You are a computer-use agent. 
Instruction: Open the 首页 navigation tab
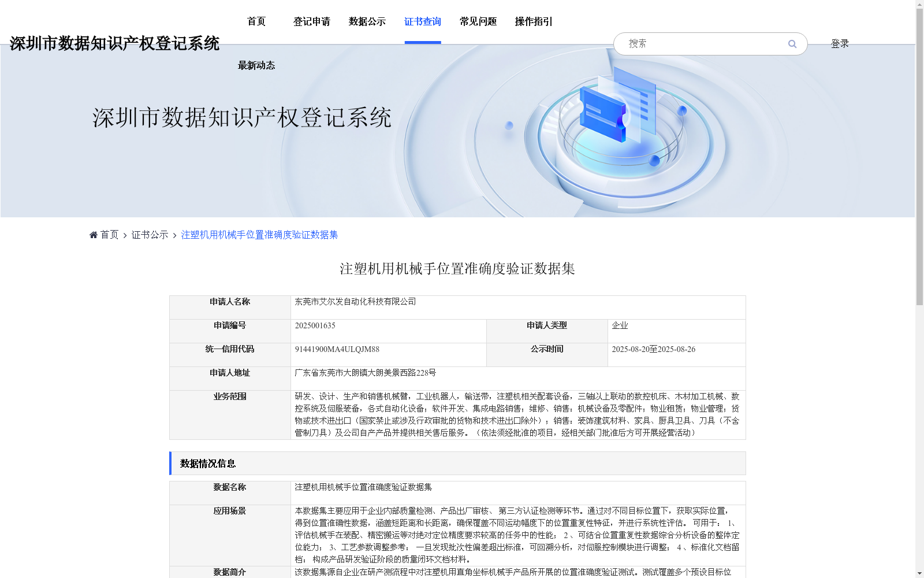[x=256, y=21]
